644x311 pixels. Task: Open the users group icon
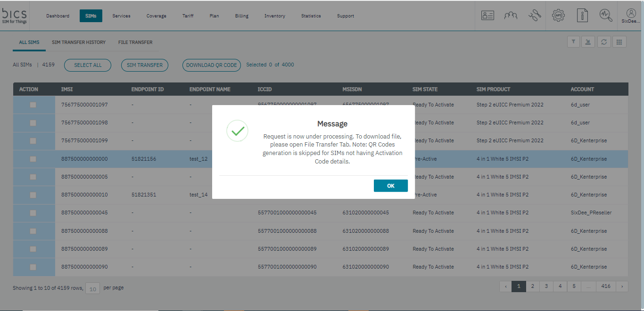pyautogui.click(x=511, y=15)
